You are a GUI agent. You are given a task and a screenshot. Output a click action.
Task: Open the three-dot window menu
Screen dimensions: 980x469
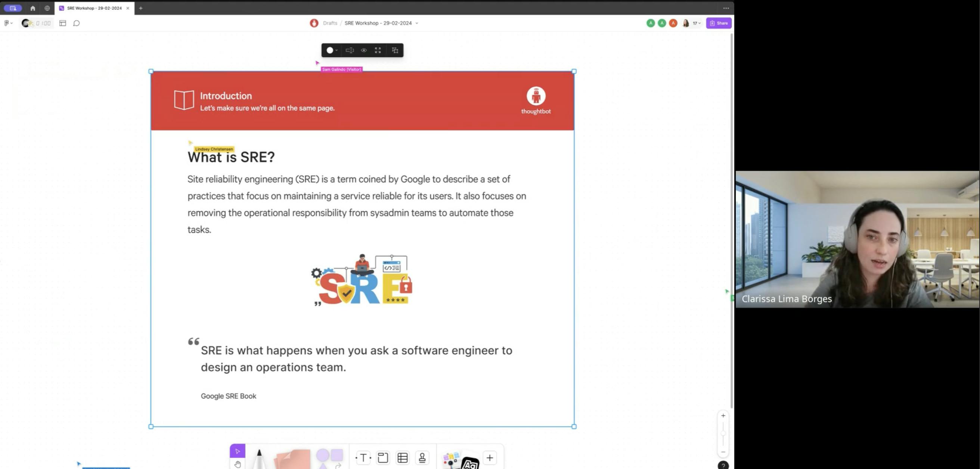pyautogui.click(x=726, y=8)
